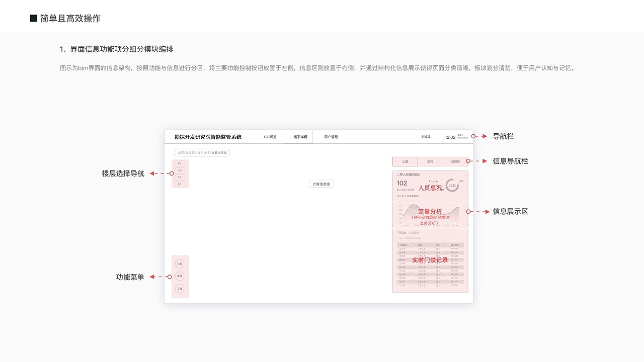The width and height of the screenshot is (644, 362).
Task: Select floor F1 in the floor navigation
Action: click(x=180, y=184)
